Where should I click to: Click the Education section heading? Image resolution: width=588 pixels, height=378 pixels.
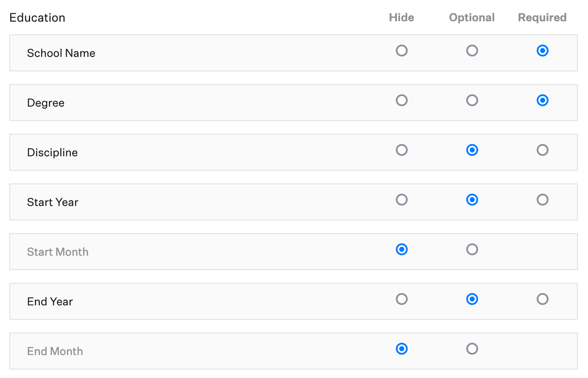(37, 17)
